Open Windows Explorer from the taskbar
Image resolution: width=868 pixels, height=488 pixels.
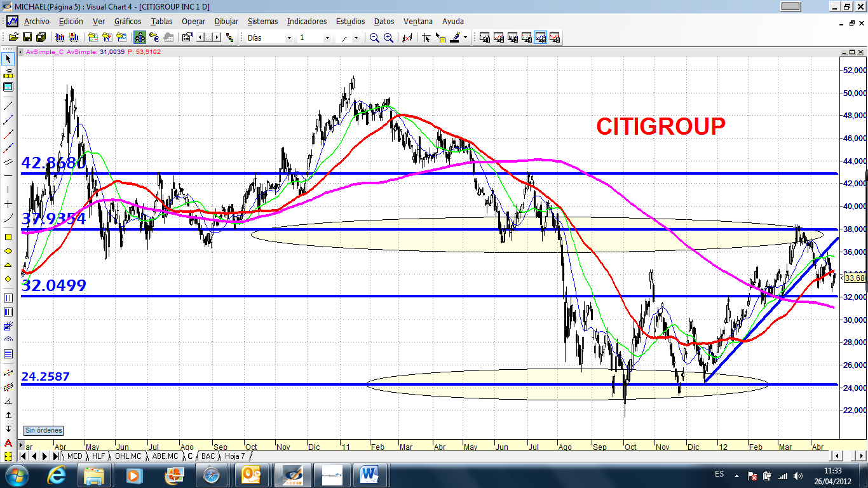(94, 475)
